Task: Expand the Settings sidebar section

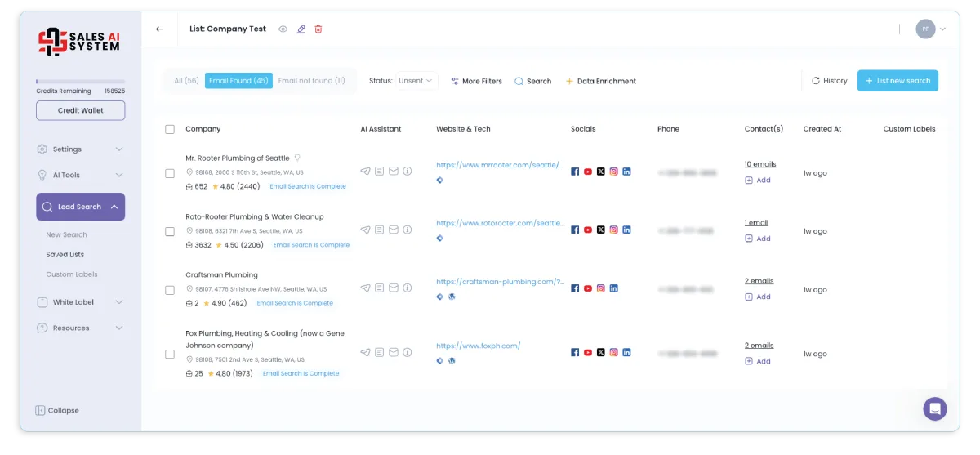Action: point(80,149)
